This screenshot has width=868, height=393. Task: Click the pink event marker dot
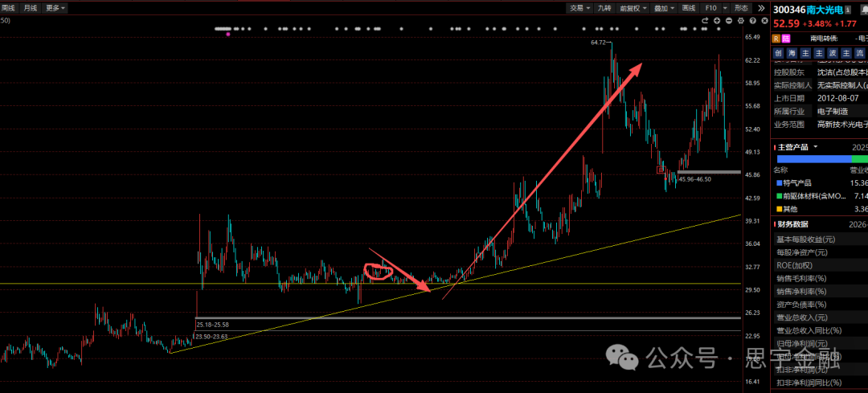[x=228, y=35]
